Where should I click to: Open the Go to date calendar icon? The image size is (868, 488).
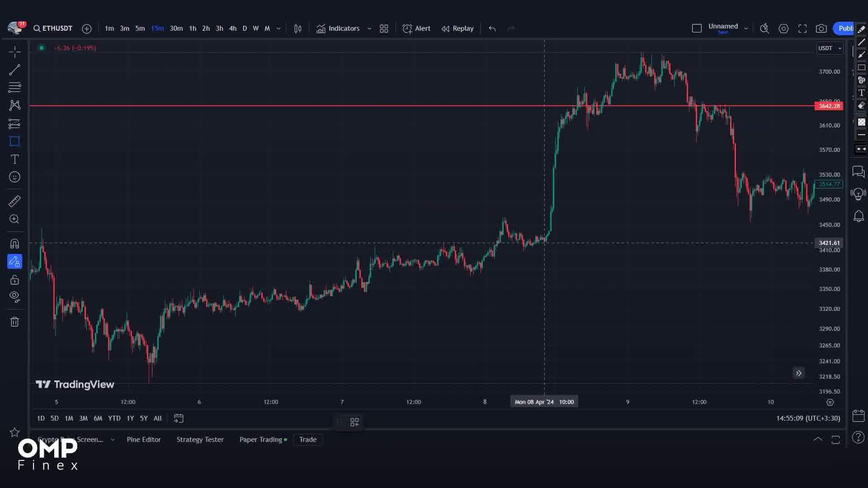click(x=179, y=418)
